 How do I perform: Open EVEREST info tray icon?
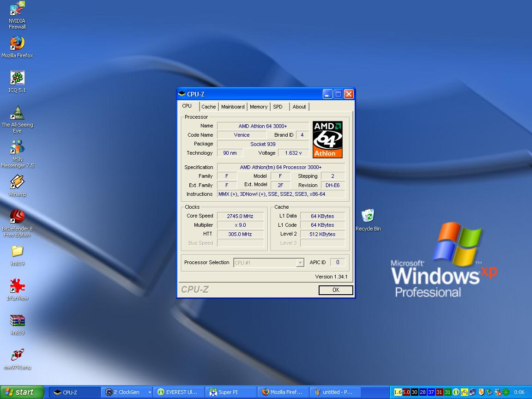tap(456, 392)
